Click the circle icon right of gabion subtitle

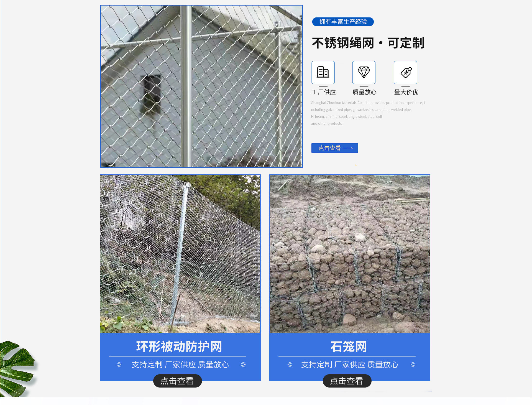[x=413, y=365]
